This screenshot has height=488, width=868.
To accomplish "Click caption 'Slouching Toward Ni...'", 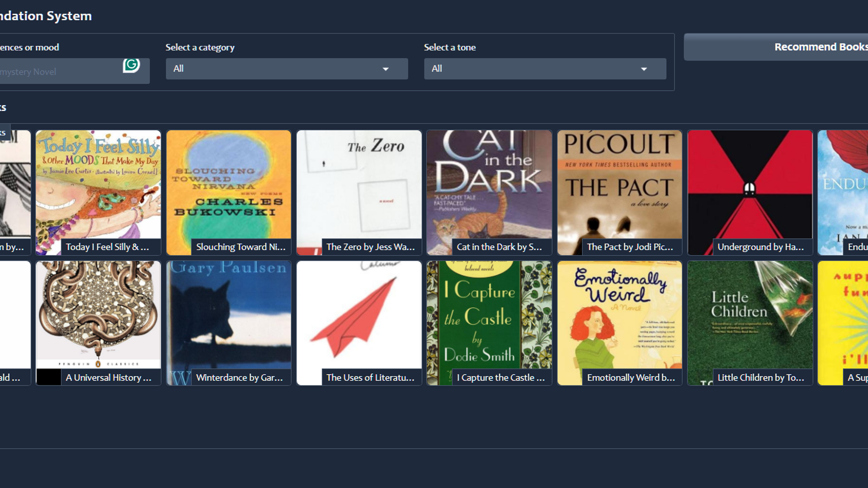I will tap(241, 247).
